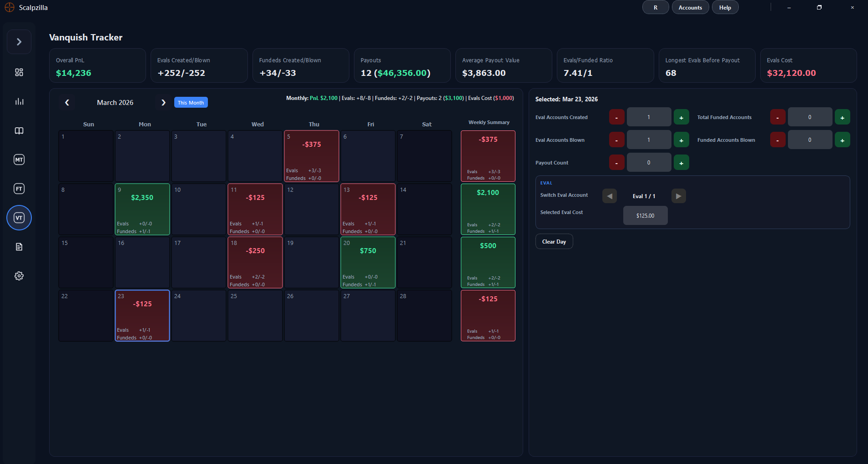The height and width of the screenshot is (464, 868).
Task: Click the Selected: Mar 23, 2026 heading
Action: pyautogui.click(x=566, y=99)
